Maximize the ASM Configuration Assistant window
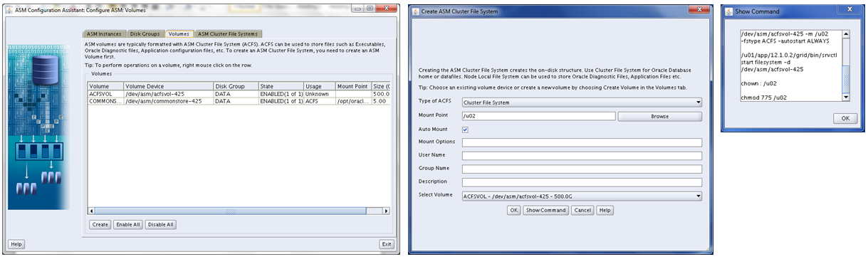 coord(370,9)
